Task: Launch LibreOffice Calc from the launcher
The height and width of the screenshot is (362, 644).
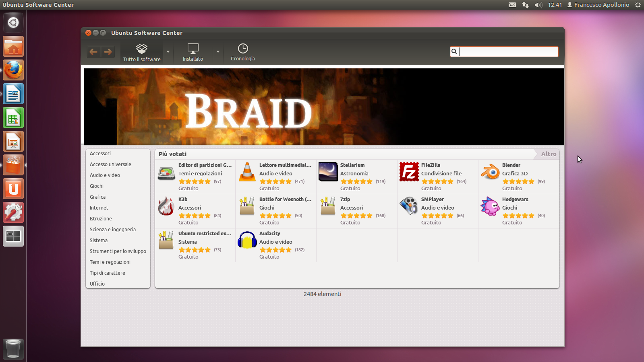Action: coord(13,117)
